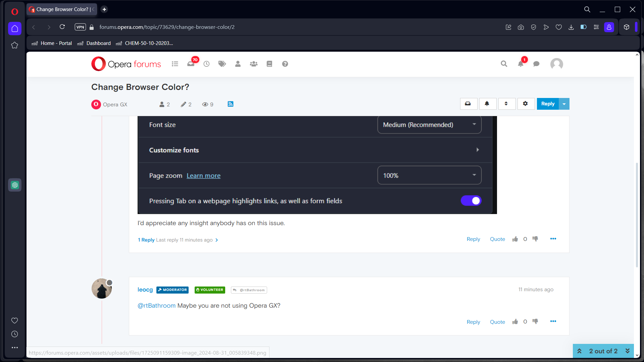Take a snapshot with camera icon
This screenshot has height=362, width=644.
pyautogui.click(x=521, y=27)
